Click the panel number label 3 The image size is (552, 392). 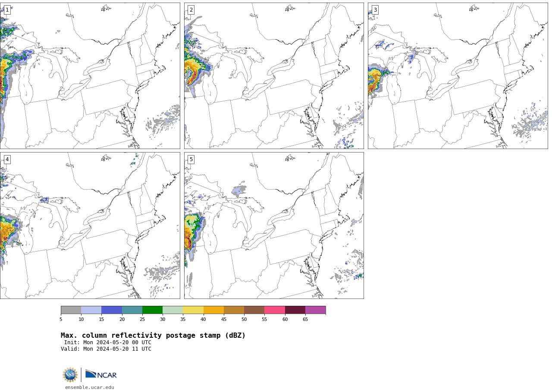point(375,10)
